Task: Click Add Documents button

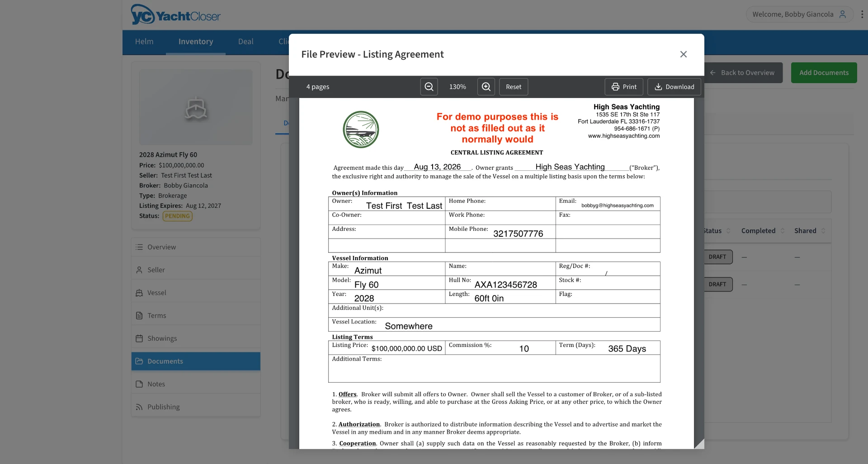Action: point(824,73)
